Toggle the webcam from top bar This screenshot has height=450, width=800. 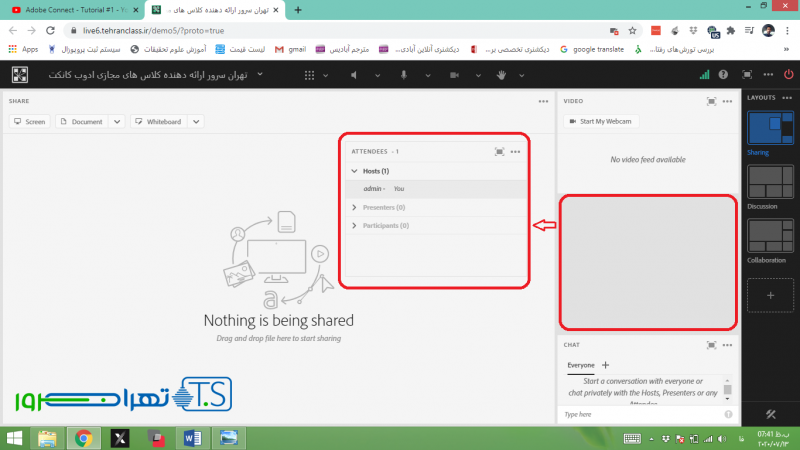click(x=453, y=75)
